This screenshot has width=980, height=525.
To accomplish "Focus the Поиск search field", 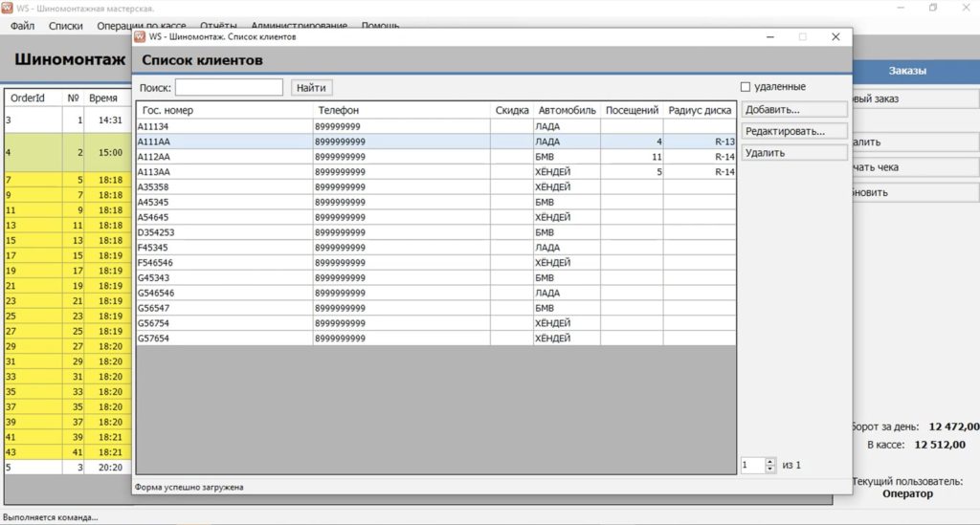I will click(x=229, y=87).
